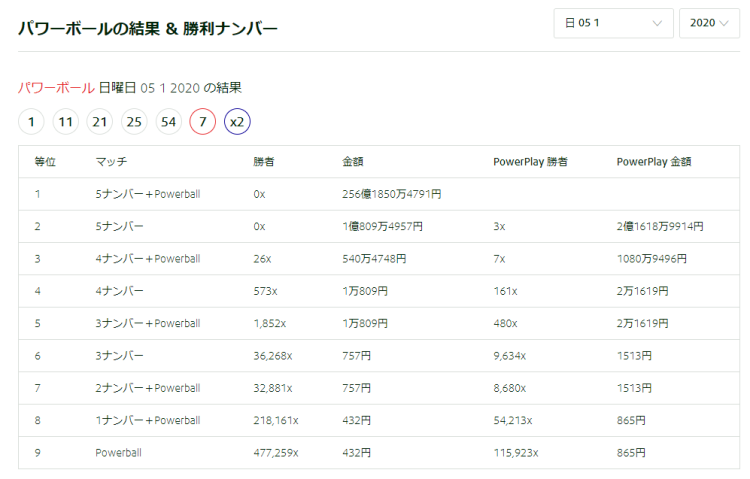Select winning number ball 25
Image resolution: width=750 pixels, height=479 pixels.
tap(134, 122)
